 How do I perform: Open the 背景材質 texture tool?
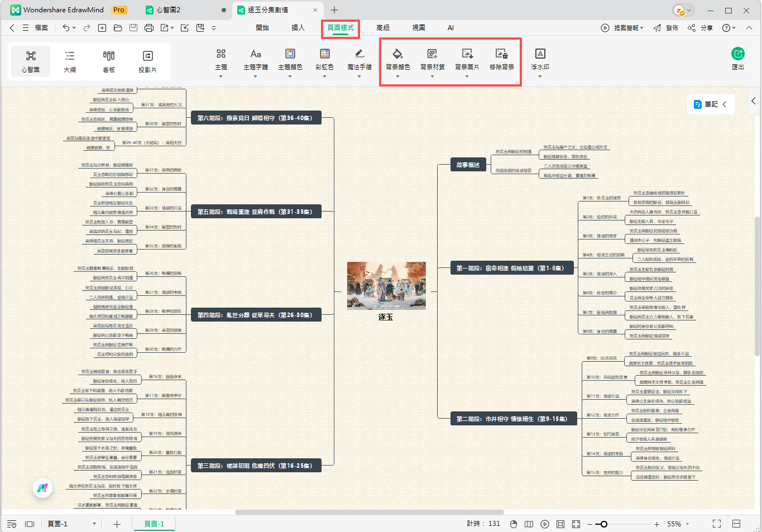(x=432, y=54)
